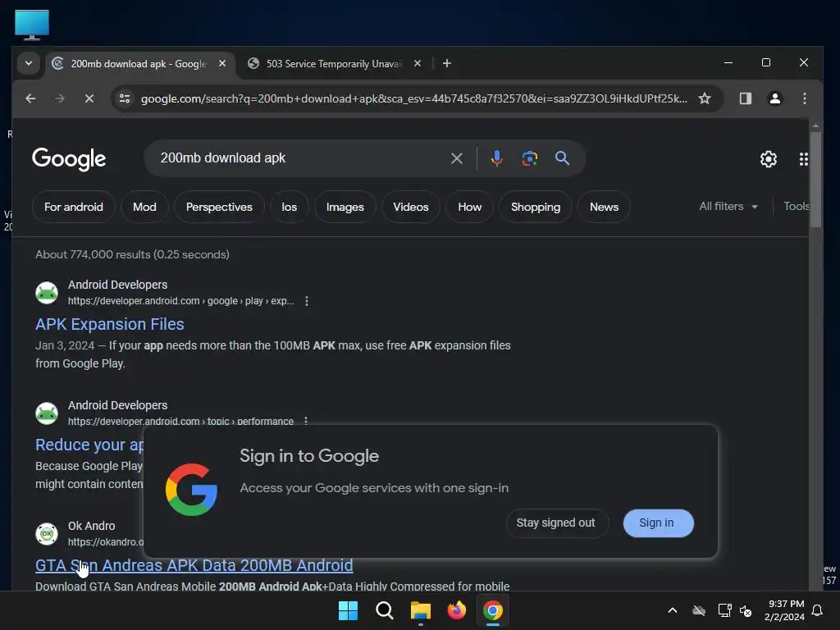This screenshot has height=630, width=840.
Task: Open the clock showing 9:37 PM
Action: tap(784, 610)
